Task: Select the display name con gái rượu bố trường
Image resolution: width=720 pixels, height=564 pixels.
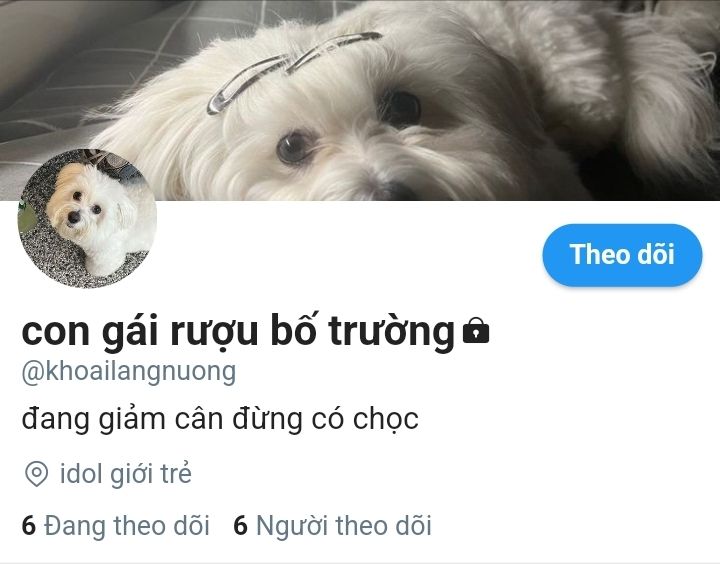Action: click(238, 332)
